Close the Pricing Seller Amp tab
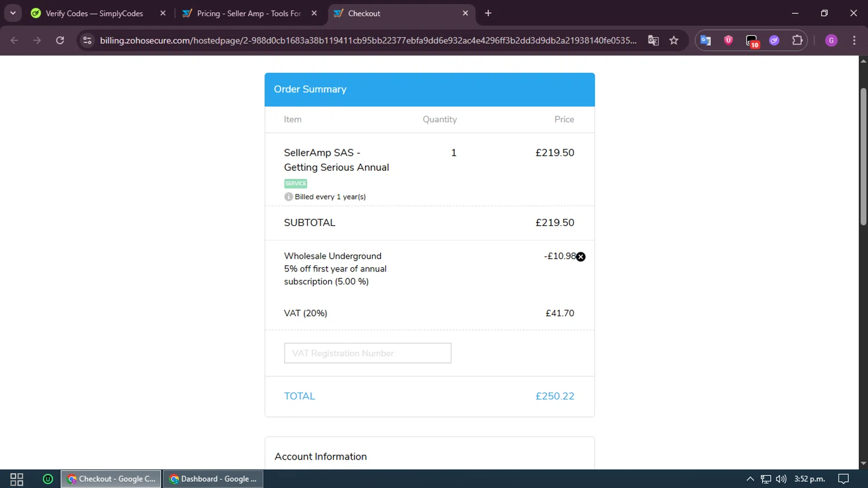Image resolution: width=868 pixels, height=488 pixels. (314, 13)
